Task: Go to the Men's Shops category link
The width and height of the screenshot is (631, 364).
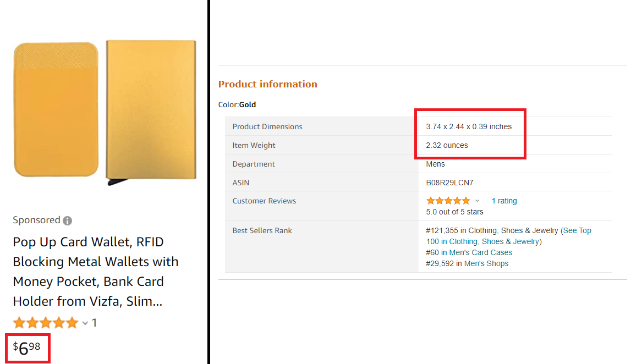Action: click(x=486, y=263)
